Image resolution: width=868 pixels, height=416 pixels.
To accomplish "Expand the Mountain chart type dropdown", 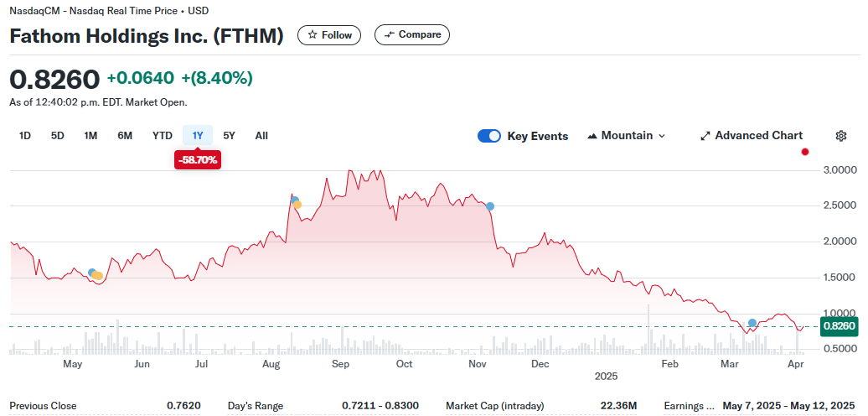I will 626,136.
